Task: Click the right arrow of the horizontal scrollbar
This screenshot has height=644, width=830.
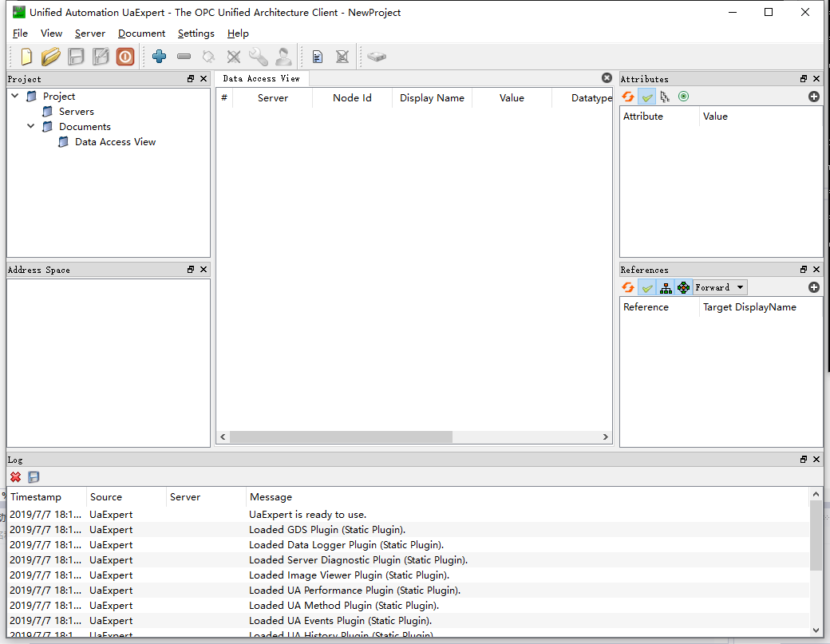Action: click(x=606, y=437)
